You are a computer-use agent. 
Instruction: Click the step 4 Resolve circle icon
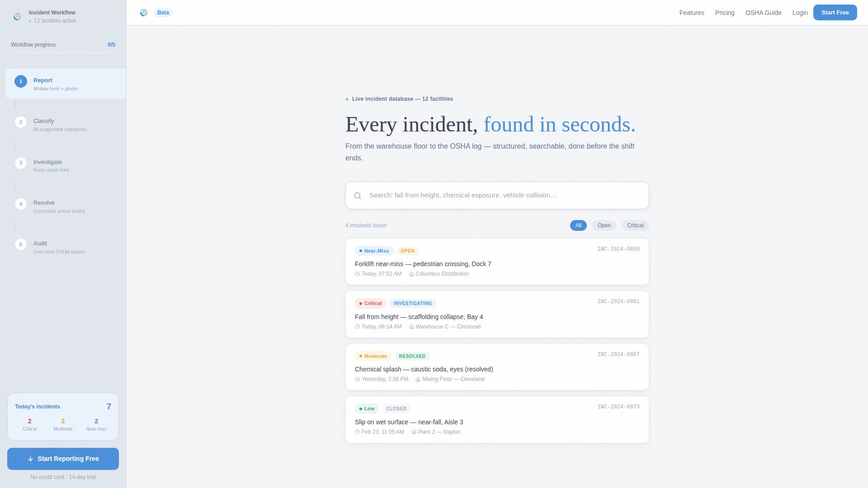point(21,204)
